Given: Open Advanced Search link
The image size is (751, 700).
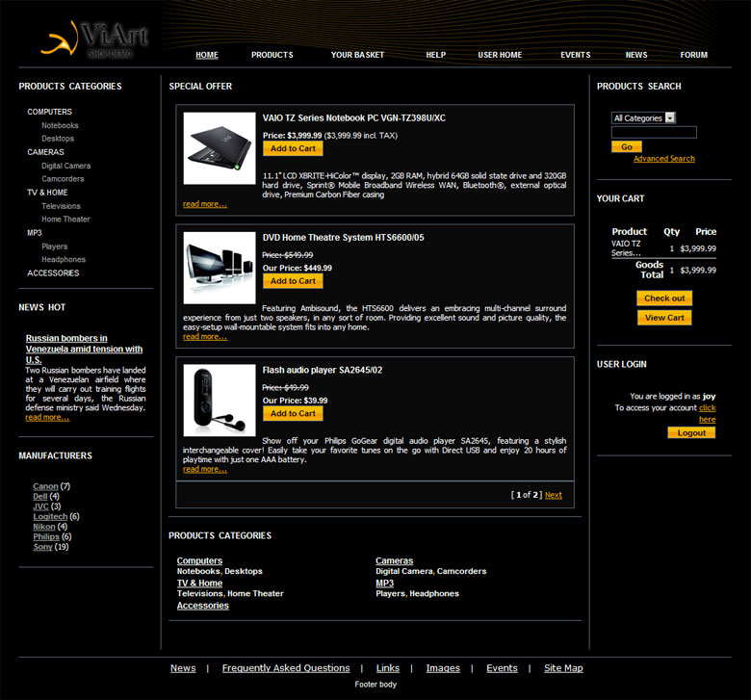Looking at the screenshot, I should click(663, 159).
